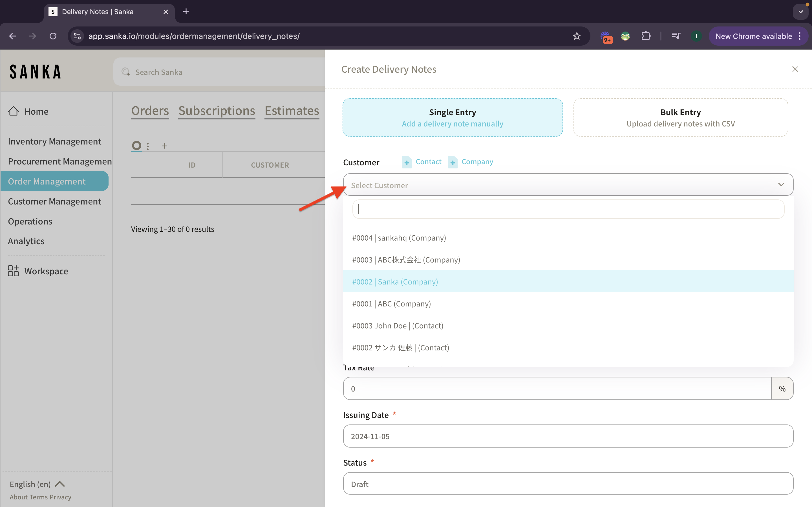Click the Add Contact button
This screenshot has width=812, height=507.
coord(422,162)
